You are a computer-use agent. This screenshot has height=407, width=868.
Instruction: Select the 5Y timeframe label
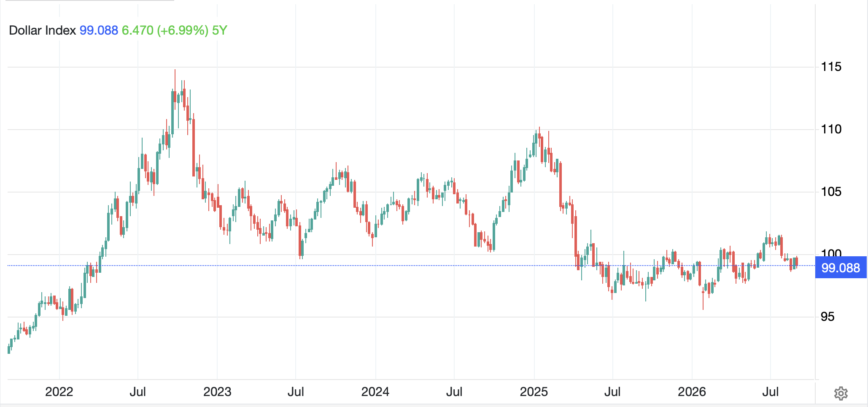219,30
